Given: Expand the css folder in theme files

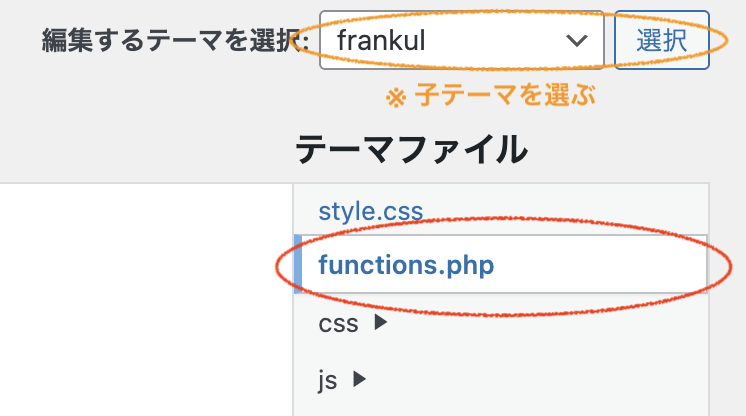Looking at the screenshot, I should pyautogui.click(x=353, y=323).
